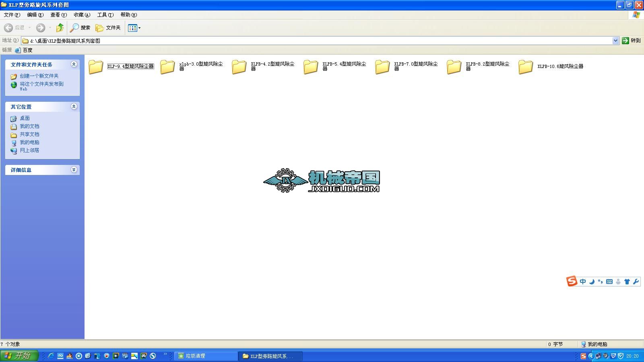Viewport: 644px width, 362px height.
Task: Click the Sogou S logo on IME bar
Action: point(572,281)
